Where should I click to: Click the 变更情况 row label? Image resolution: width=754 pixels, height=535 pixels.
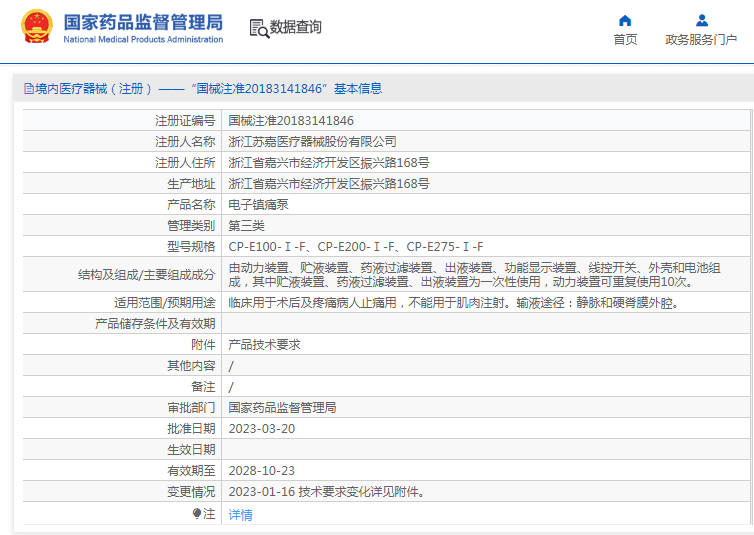point(191,492)
